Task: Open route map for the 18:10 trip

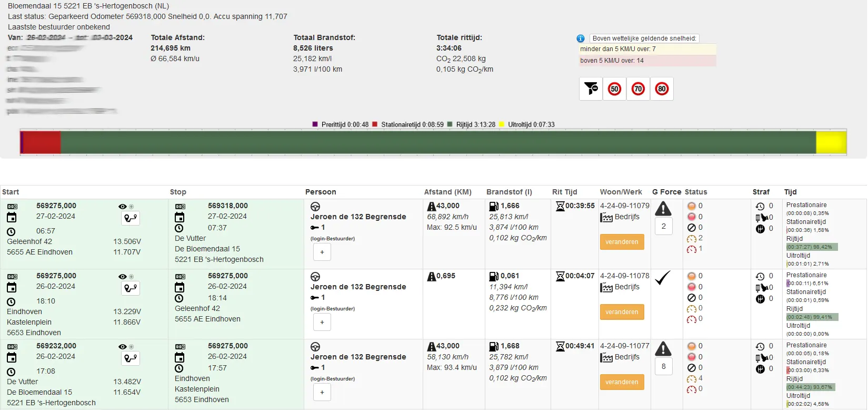Action: pyautogui.click(x=131, y=288)
